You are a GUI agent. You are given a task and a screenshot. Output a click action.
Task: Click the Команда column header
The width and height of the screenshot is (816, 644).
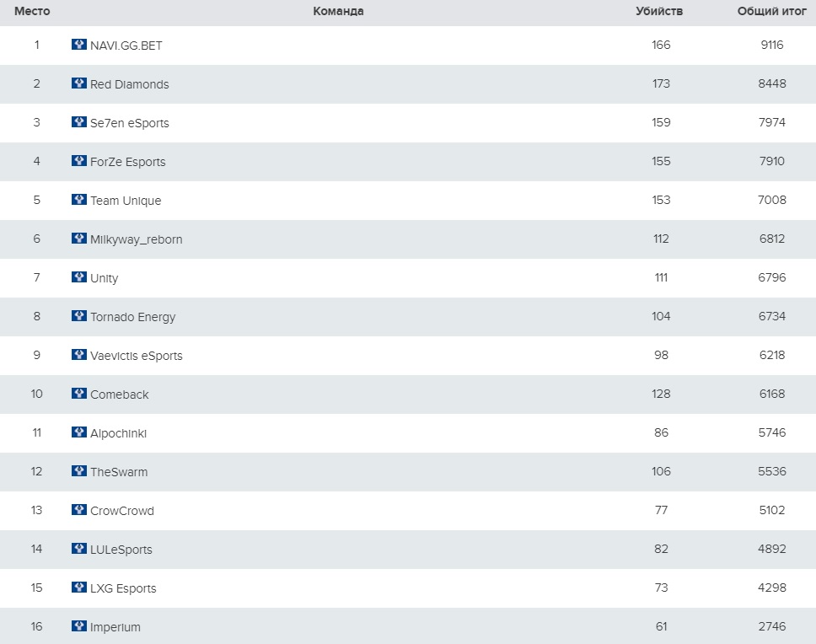point(338,12)
